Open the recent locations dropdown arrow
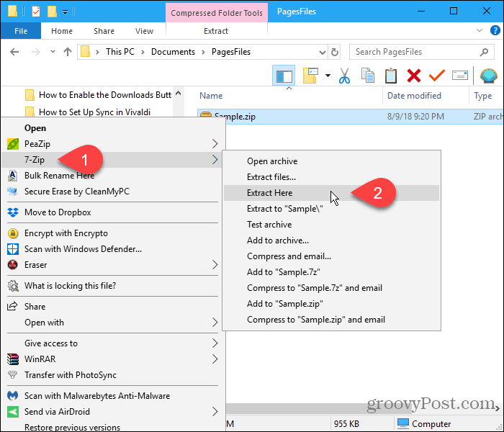 (53, 51)
